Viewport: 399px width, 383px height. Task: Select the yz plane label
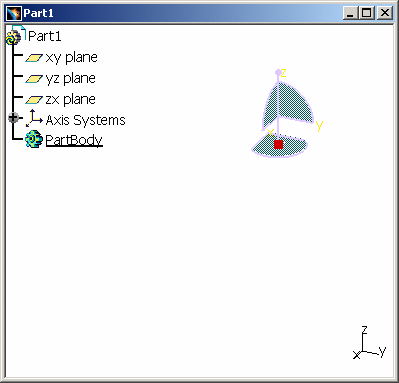(x=71, y=79)
